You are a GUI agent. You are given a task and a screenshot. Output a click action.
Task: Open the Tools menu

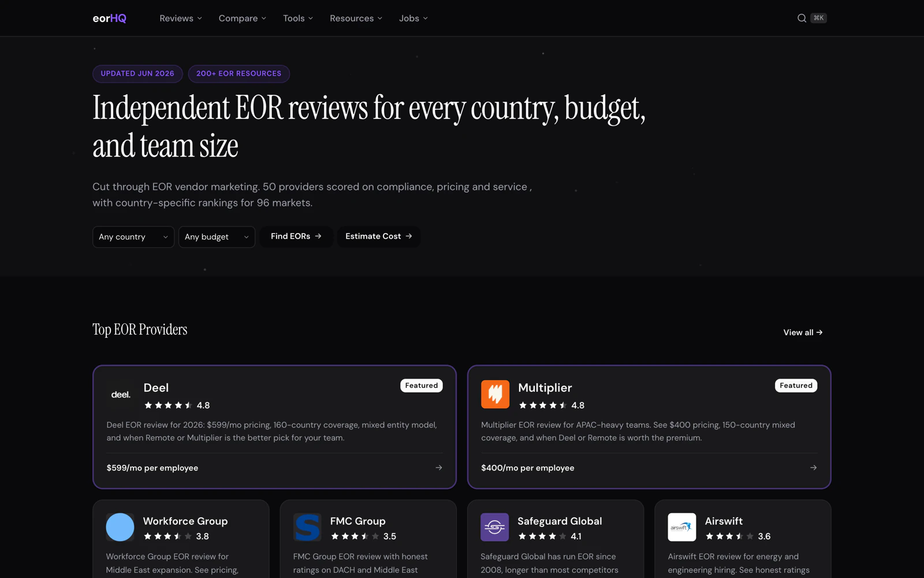click(298, 18)
